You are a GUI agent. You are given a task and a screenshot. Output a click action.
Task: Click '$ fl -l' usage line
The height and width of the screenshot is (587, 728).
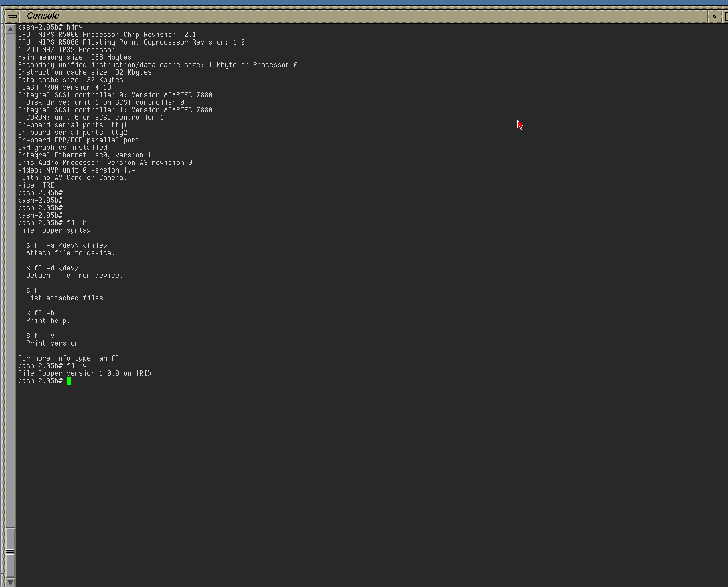tap(40, 291)
